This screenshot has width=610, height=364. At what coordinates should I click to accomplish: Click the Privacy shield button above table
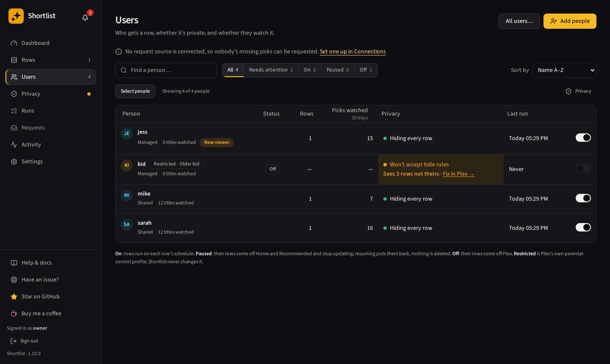(x=578, y=91)
